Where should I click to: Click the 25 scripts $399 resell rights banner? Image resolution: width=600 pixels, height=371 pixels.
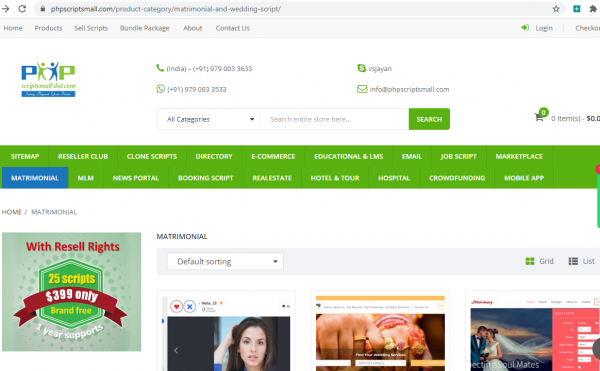click(72, 292)
